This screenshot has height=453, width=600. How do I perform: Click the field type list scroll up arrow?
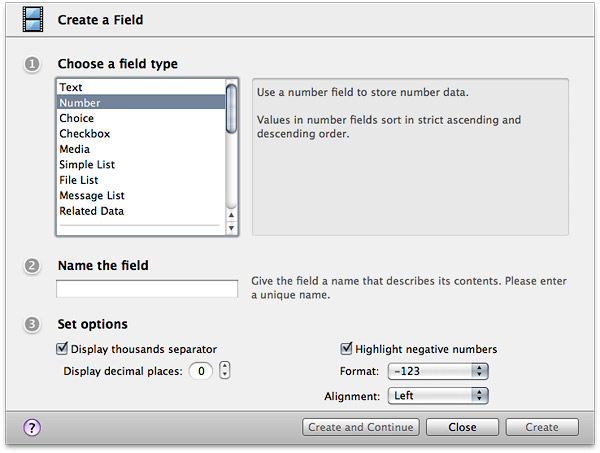[x=231, y=215]
